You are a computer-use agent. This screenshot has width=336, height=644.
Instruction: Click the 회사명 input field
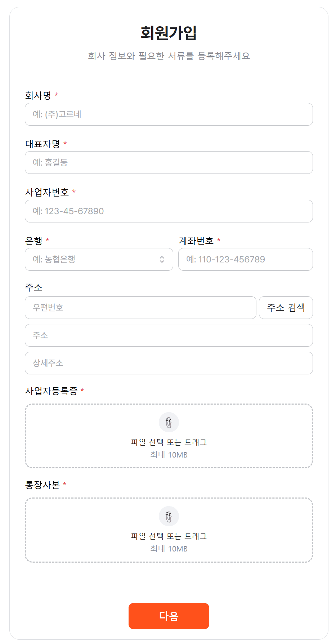coord(169,114)
